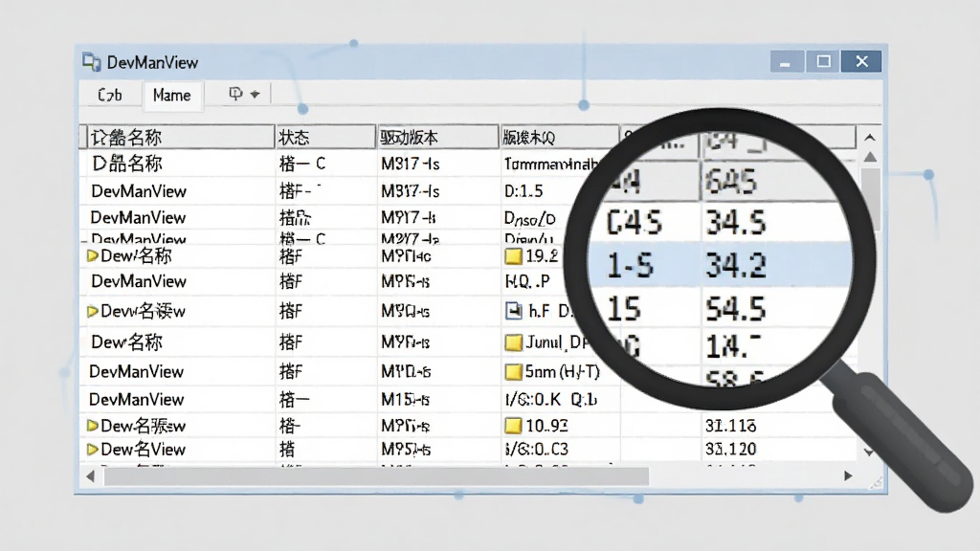Image resolution: width=980 pixels, height=551 pixels.
Task: Sort by the 设备名称 column header
Action: [x=179, y=137]
